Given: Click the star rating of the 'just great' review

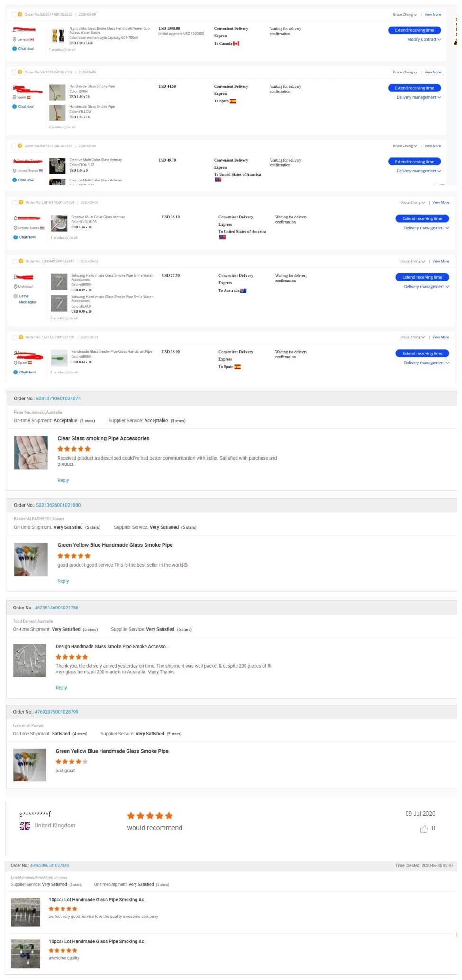Looking at the screenshot, I should [x=72, y=762].
